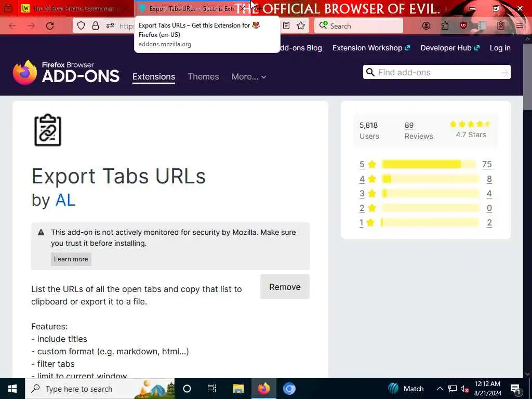The image size is (532, 399).
Task: Open the Firefox View icon in tab bar
Action: 8,8
